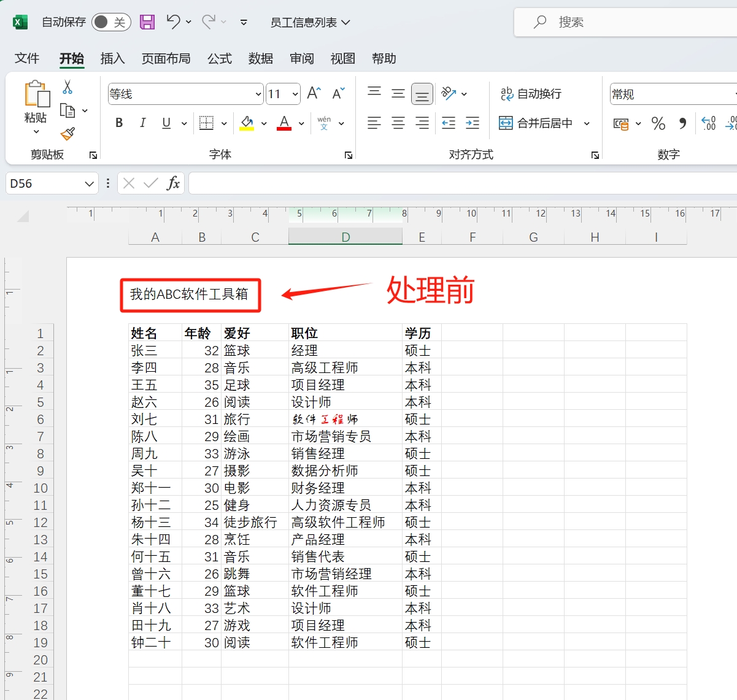Viewport: 737px width, 700px height.
Task: Click the Save icon in the quick access toolbar
Action: click(147, 21)
